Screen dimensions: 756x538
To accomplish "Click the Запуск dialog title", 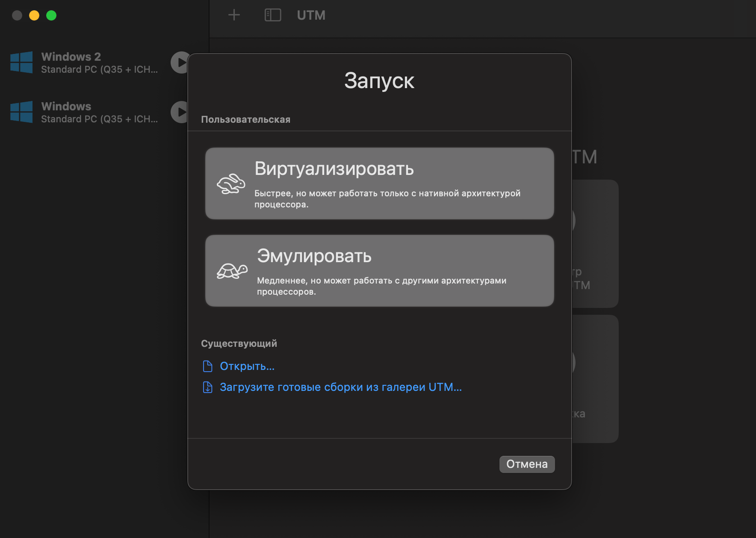I will 379,80.
